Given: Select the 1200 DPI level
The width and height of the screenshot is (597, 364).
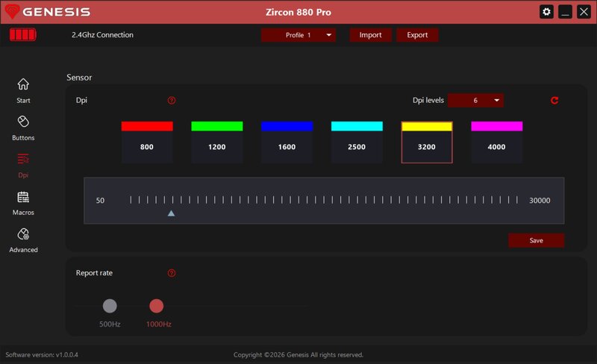Looking at the screenshot, I should 217,147.
